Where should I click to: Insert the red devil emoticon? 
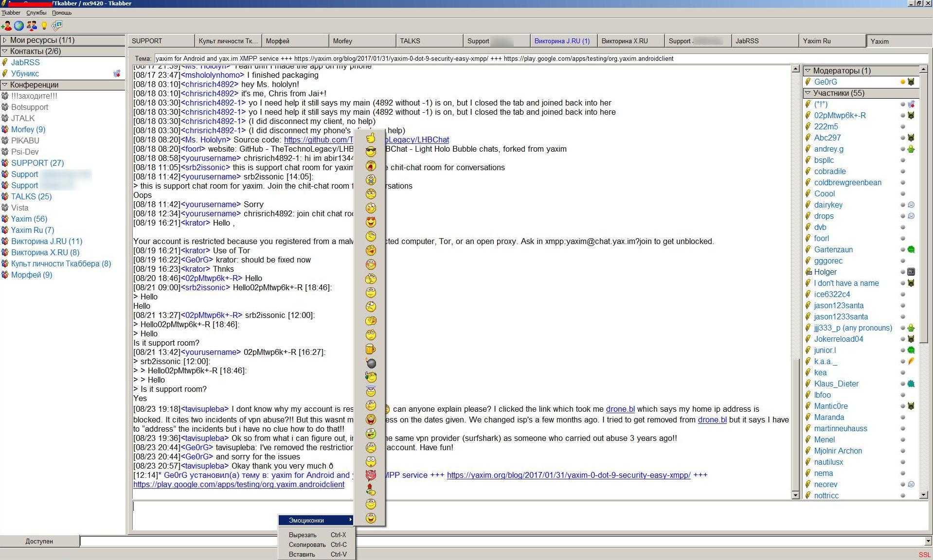point(371,475)
